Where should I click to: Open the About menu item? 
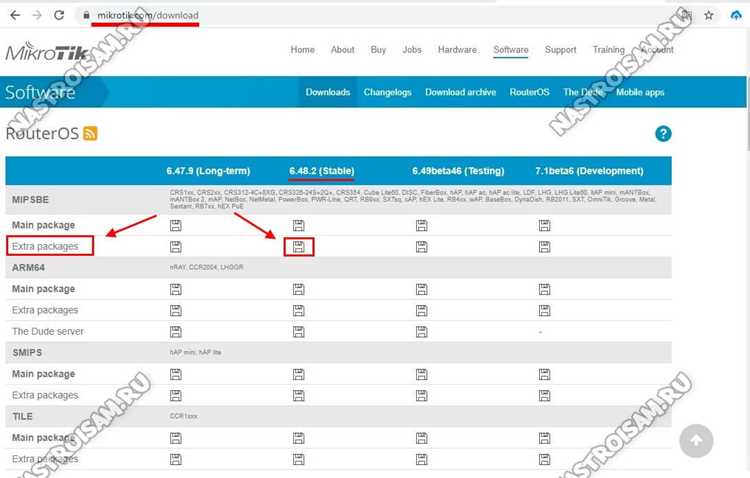(342, 50)
